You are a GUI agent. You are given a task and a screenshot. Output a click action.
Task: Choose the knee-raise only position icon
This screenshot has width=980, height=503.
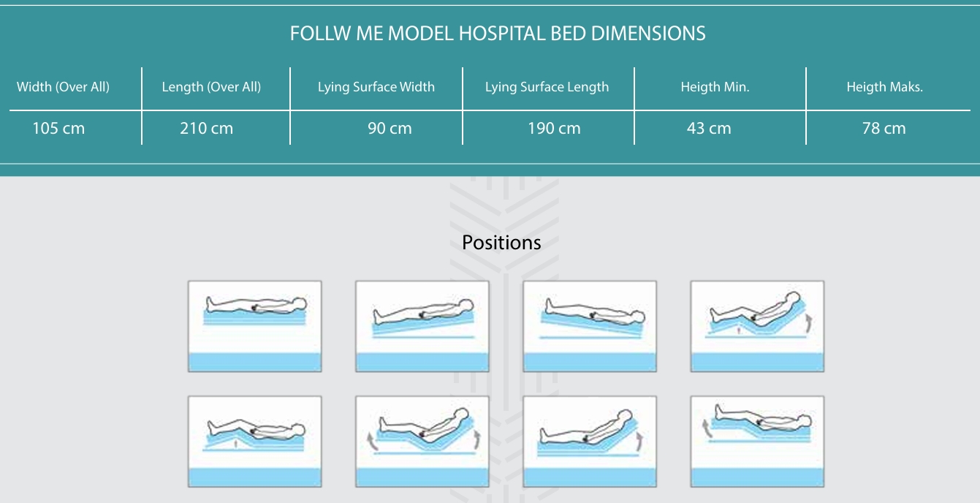click(254, 442)
